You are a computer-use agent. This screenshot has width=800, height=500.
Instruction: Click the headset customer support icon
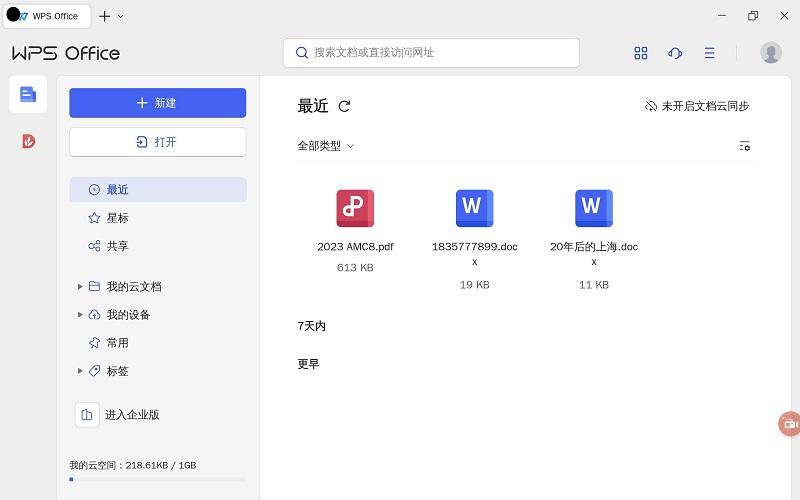pos(675,53)
